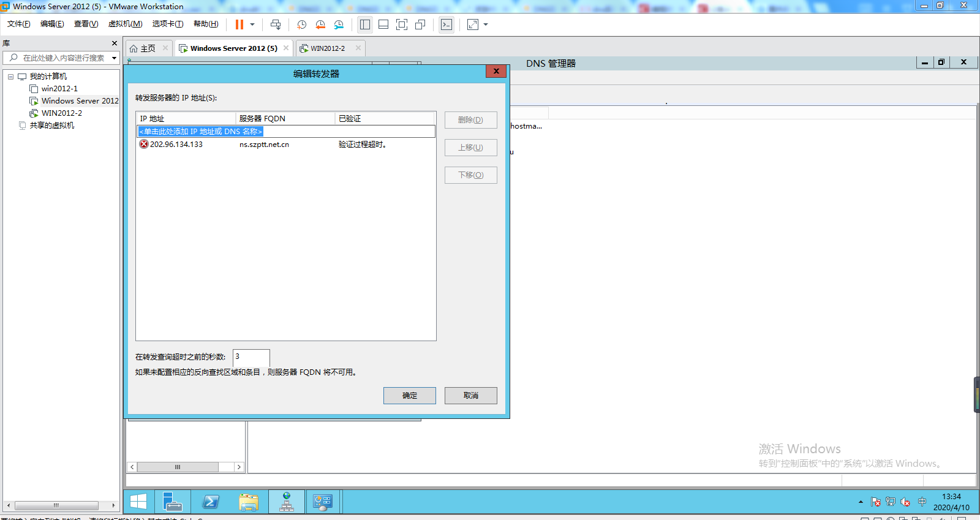Click the ns.szptt.net.cn FQDN cell

pos(264,145)
